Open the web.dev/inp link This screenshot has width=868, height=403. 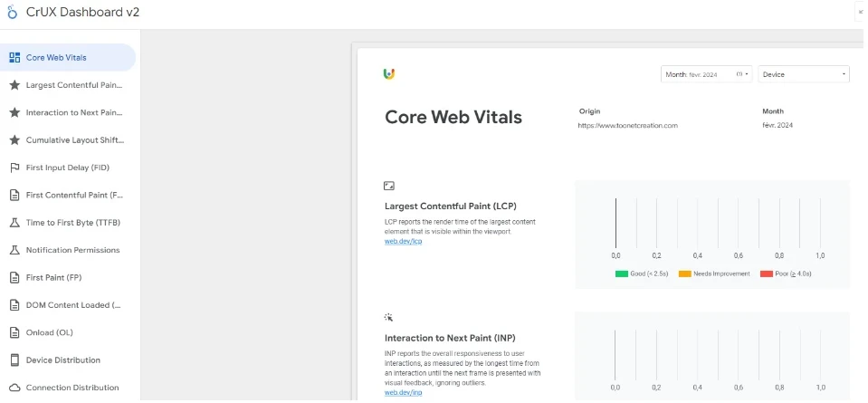[404, 392]
